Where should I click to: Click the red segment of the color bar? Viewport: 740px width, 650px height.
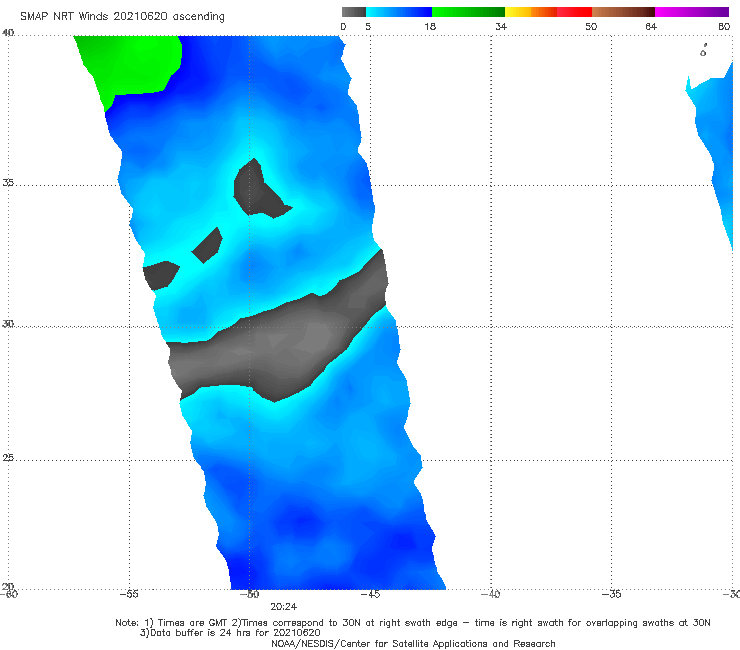(x=574, y=12)
